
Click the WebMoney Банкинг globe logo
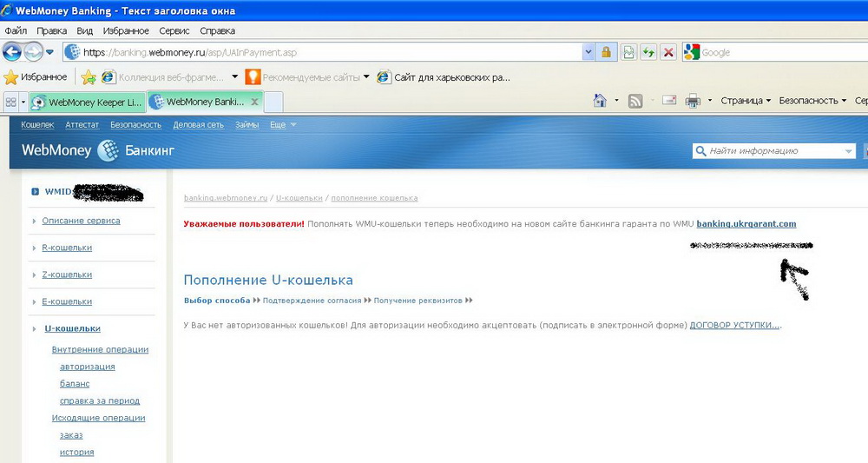click(x=108, y=150)
